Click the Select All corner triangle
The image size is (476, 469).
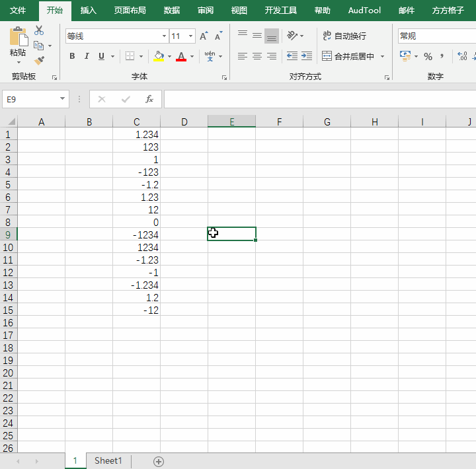[x=11, y=122]
